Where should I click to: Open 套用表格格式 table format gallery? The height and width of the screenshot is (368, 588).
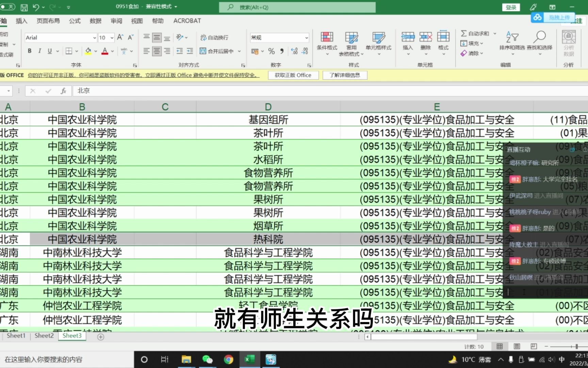click(351, 43)
